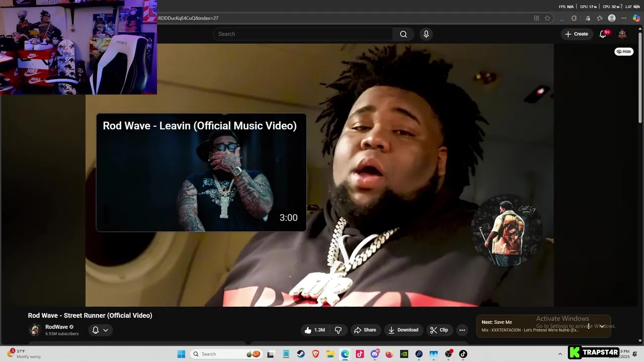Create a Clip of the video
Viewport: 644px width, 362px height.
439,330
